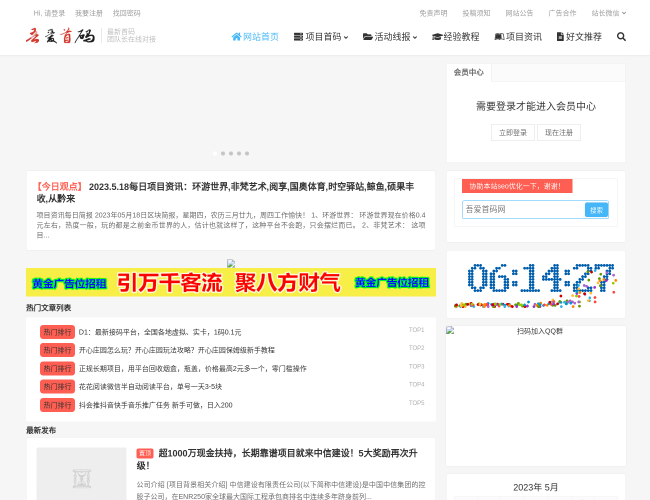This screenshot has height=500, width=650.
Task: Click the 找回密码 link
Action: point(126,13)
